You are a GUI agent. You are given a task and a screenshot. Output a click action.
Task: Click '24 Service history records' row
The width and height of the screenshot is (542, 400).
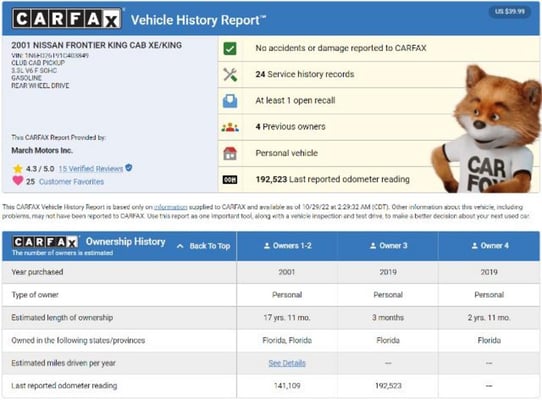pos(379,74)
